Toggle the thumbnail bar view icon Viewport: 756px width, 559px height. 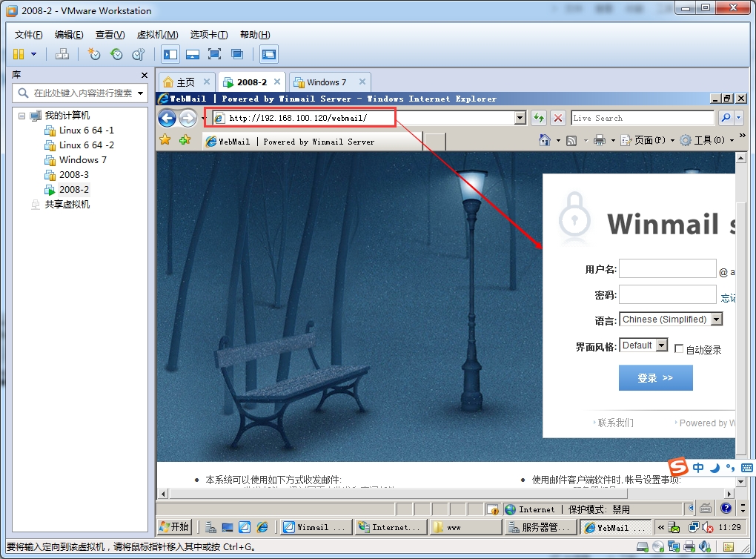tap(193, 54)
